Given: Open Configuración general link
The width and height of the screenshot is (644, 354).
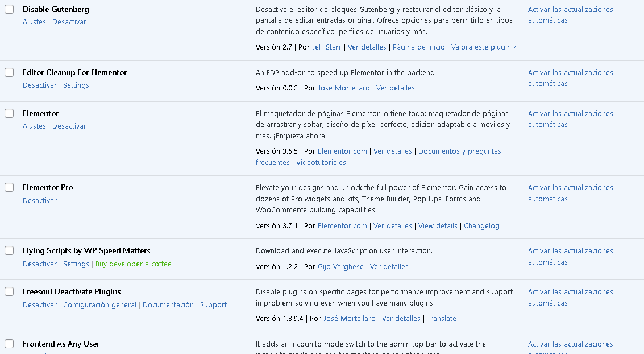Looking at the screenshot, I should pyautogui.click(x=100, y=305).
